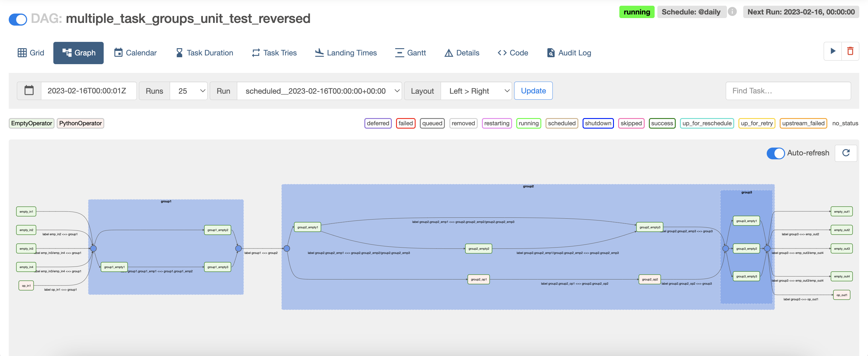
Task: Open the Audit Log page
Action: 568,53
